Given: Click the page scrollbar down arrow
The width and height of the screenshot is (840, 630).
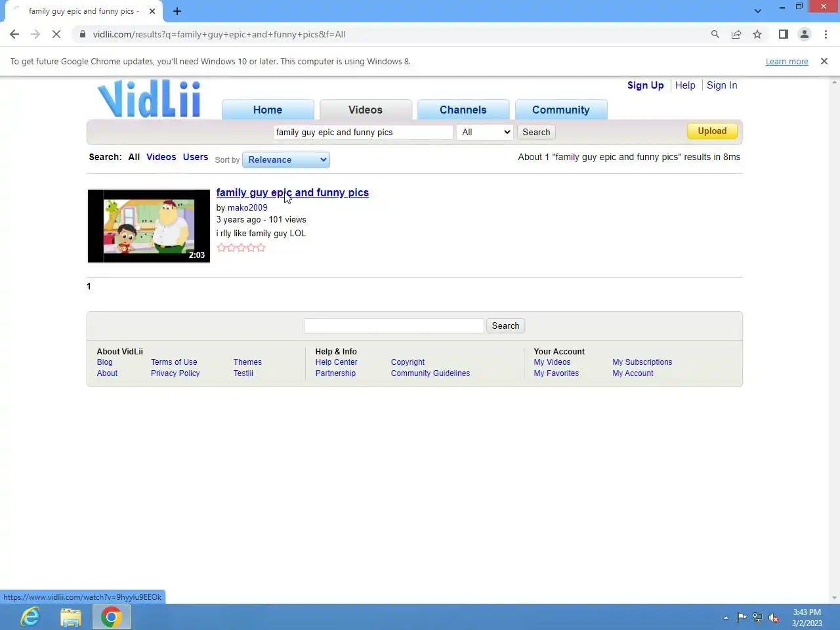Looking at the screenshot, I should [x=835, y=598].
